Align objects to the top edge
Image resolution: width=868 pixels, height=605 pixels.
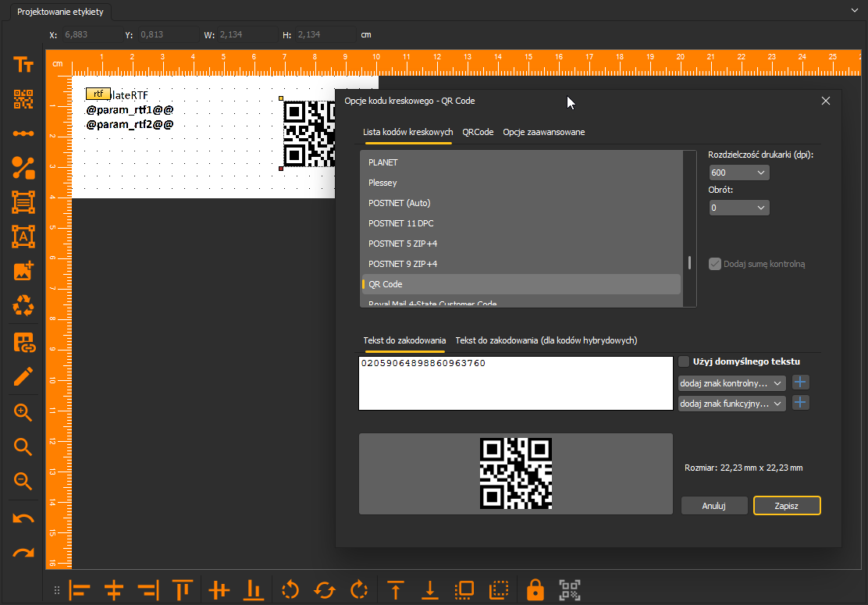pyautogui.click(x=182, y=590)
